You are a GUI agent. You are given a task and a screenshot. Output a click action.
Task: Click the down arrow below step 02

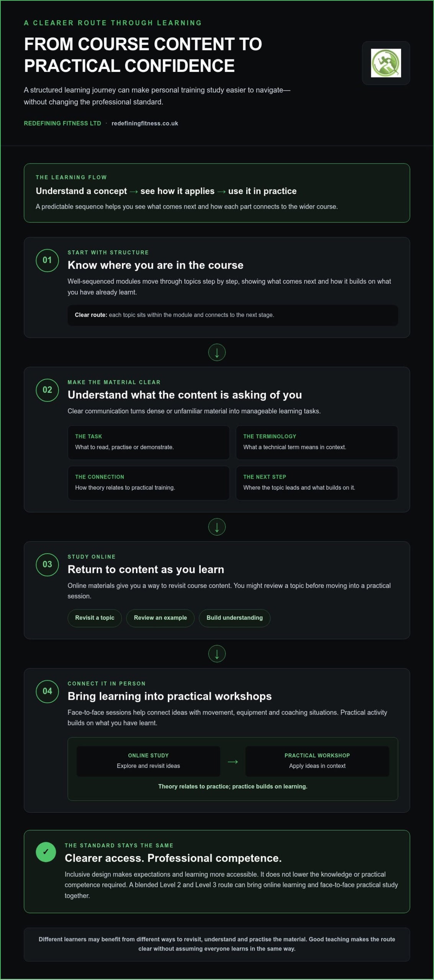pos(217,527)
